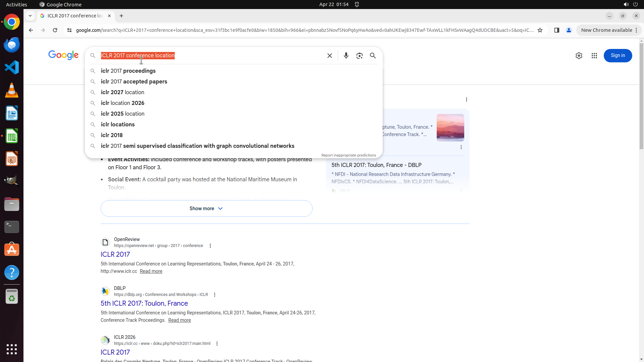The image size is (644, 362).
Task: Toggle Chrome side panel
Action: (556, 30)
